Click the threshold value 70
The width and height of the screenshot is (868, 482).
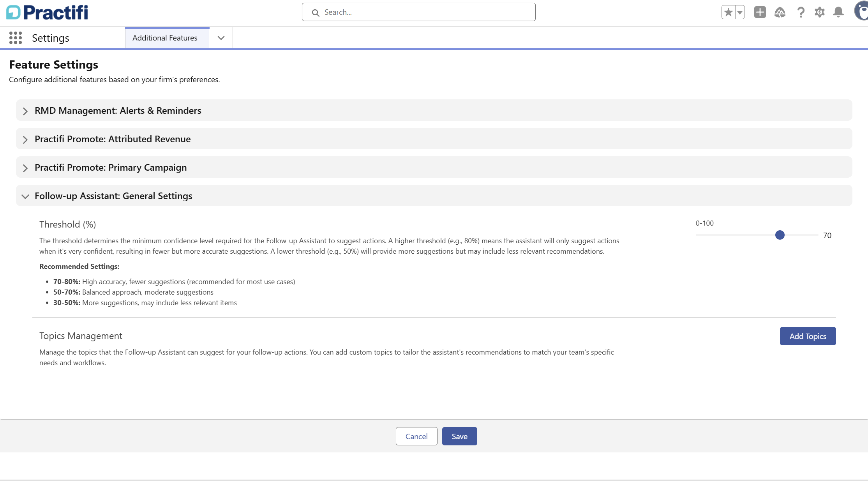[x=827, y=235]
